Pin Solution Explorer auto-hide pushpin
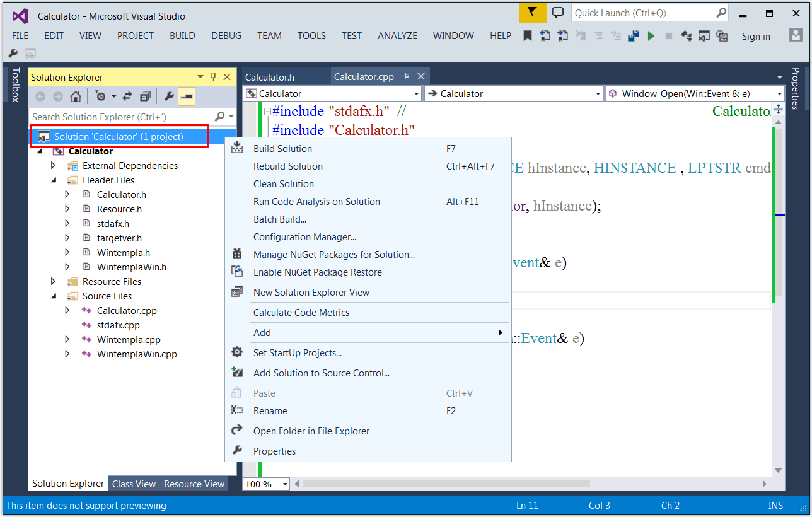The image size is (812, 517). pyautogui.click(x=214, y=77)
